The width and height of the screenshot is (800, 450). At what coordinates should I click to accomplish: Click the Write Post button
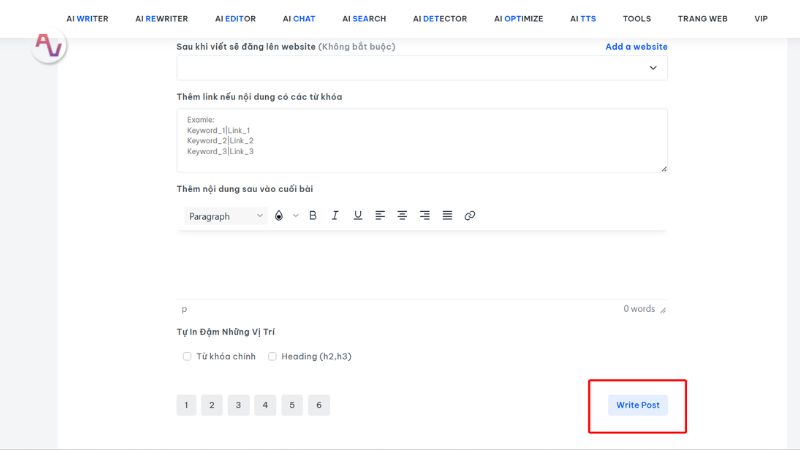click(x=638, y=405)
